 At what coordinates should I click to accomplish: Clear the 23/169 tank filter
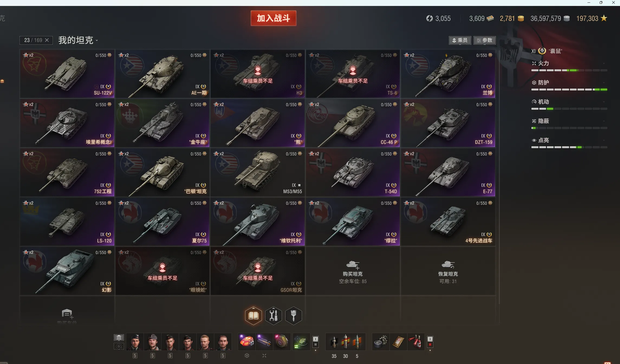tap(47, 40)
